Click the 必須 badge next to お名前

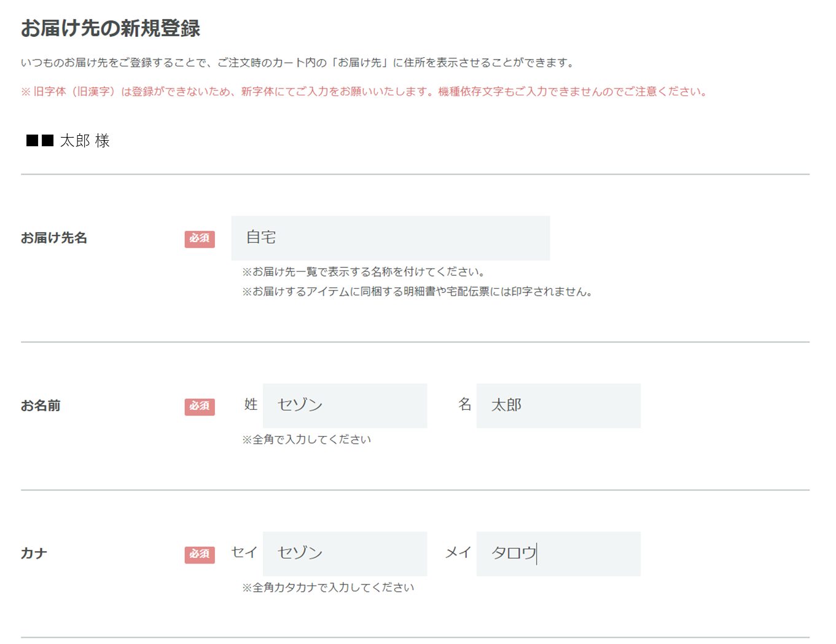pyautogui.click(x=200, y=407)
